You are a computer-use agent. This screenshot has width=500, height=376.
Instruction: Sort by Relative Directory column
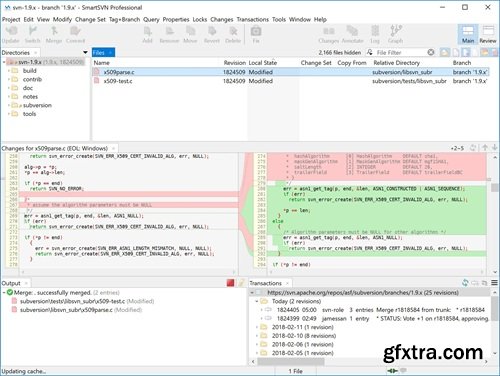point(396,63)
